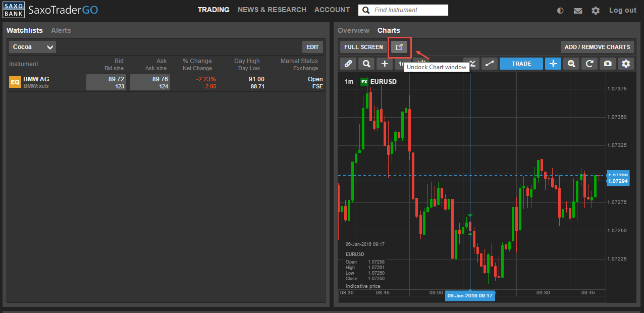Click the 09:30 time axis label
This screenshot has height=313, width=644.
click(x=543, y=292)
